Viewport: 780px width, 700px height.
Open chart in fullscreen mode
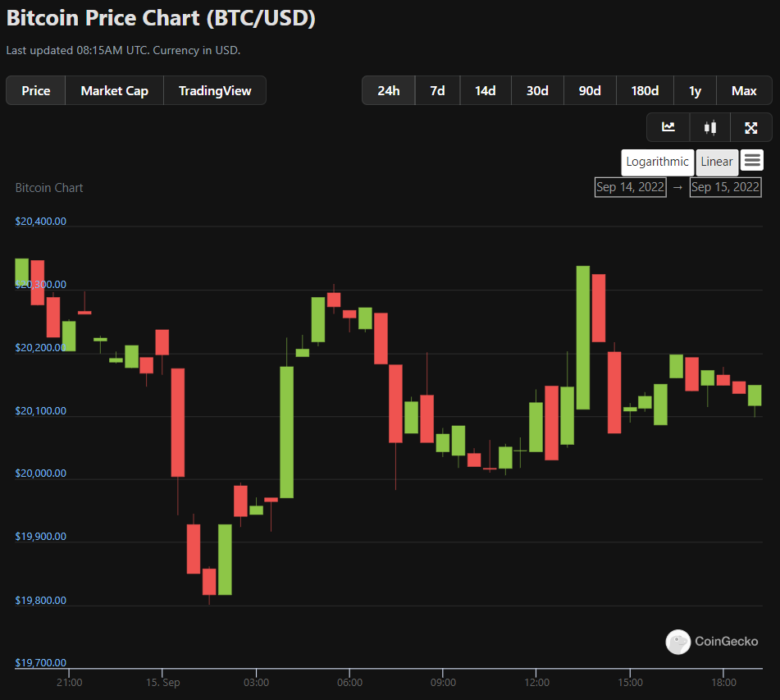click(x=751, y=127)
